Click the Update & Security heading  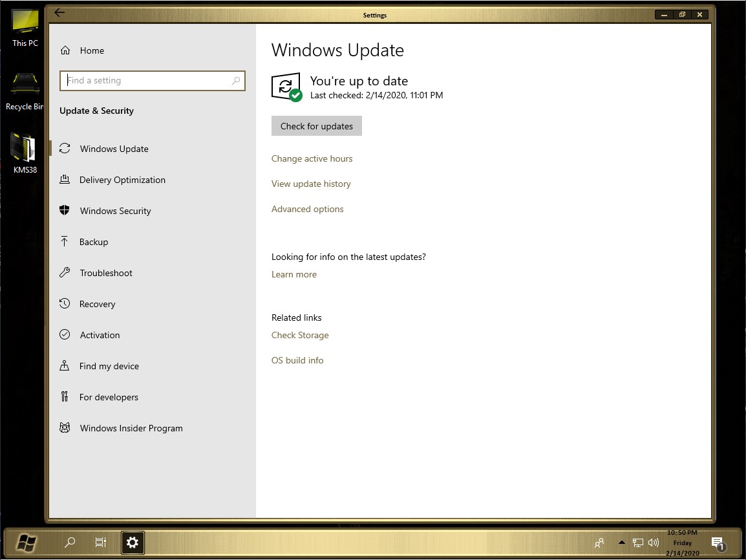96,111
